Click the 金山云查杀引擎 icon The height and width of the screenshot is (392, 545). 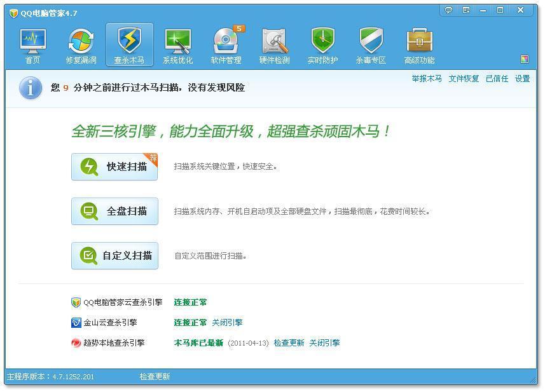[x=76, y=323]
